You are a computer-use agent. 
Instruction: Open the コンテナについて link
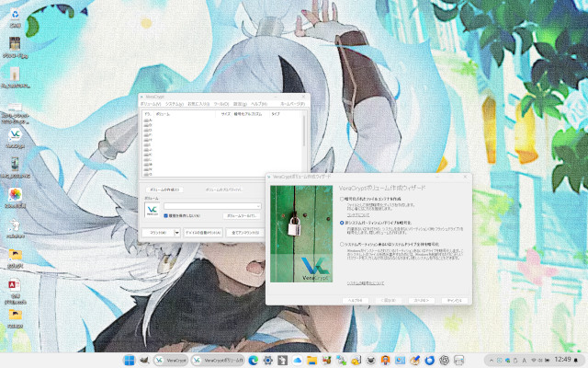pos(357,215)
